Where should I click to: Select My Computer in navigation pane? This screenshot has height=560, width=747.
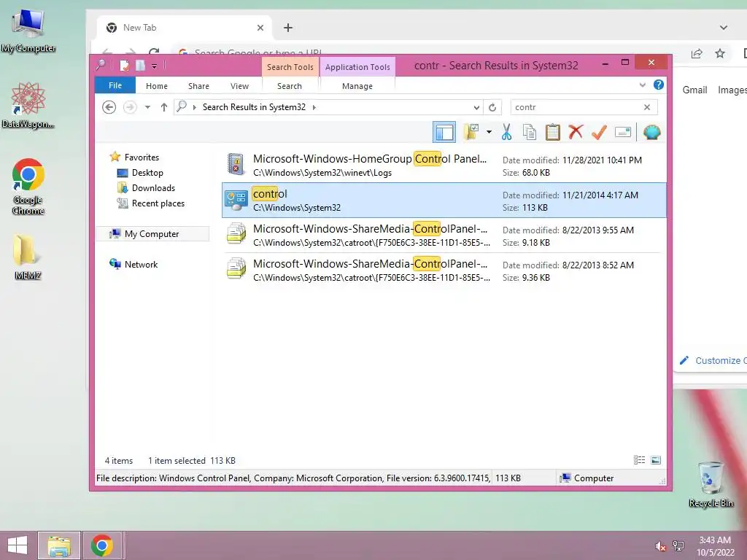click(x=152, y=234)
